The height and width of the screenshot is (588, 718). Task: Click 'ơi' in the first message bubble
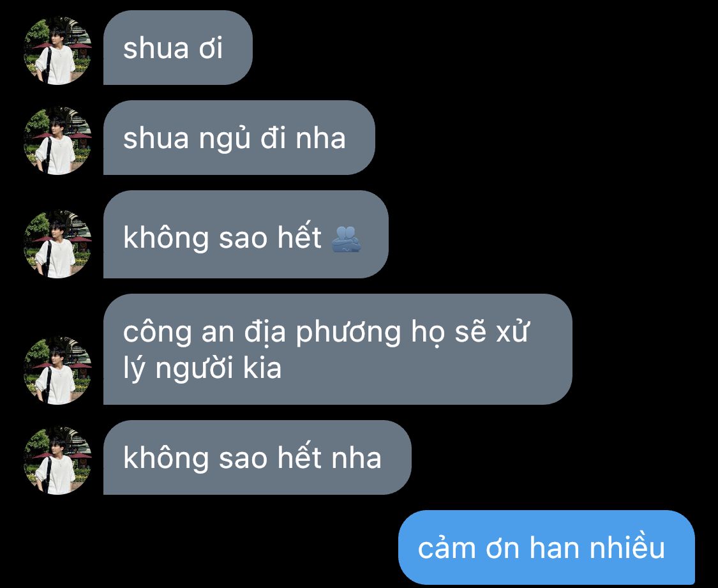211,48
